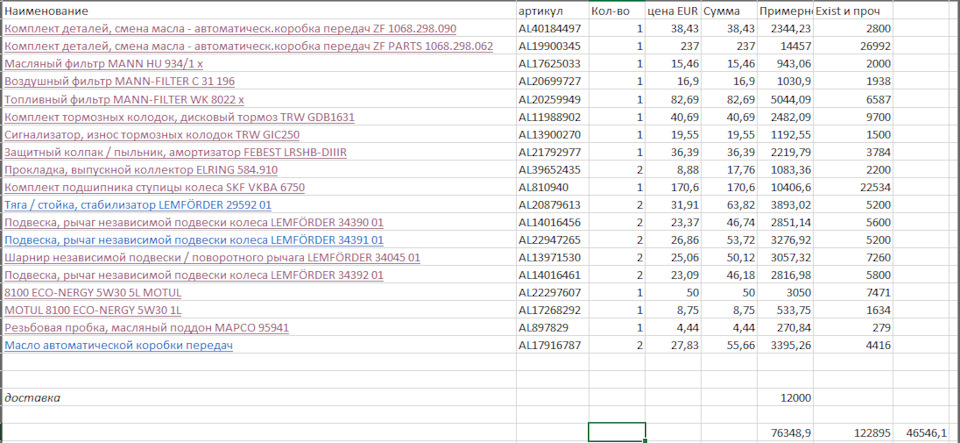Open 8100 ECO-NERGY 5W30 5L MOTUL link
This screenshot has height=443, width=960.
coord(92,292)
